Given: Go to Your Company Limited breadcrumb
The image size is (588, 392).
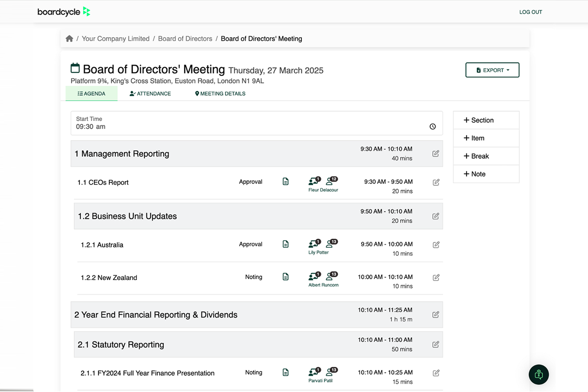Looking at the screenshot, I should point(116,39).
